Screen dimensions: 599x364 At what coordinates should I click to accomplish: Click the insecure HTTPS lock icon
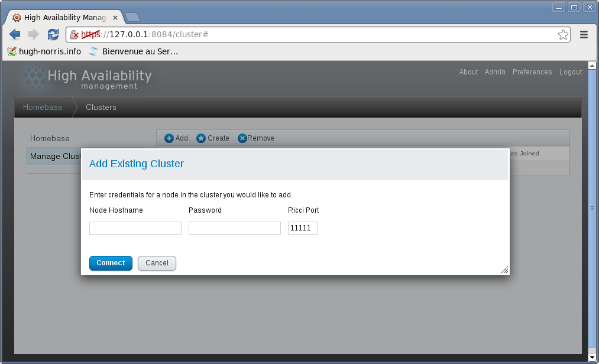(x=75, y=35)
